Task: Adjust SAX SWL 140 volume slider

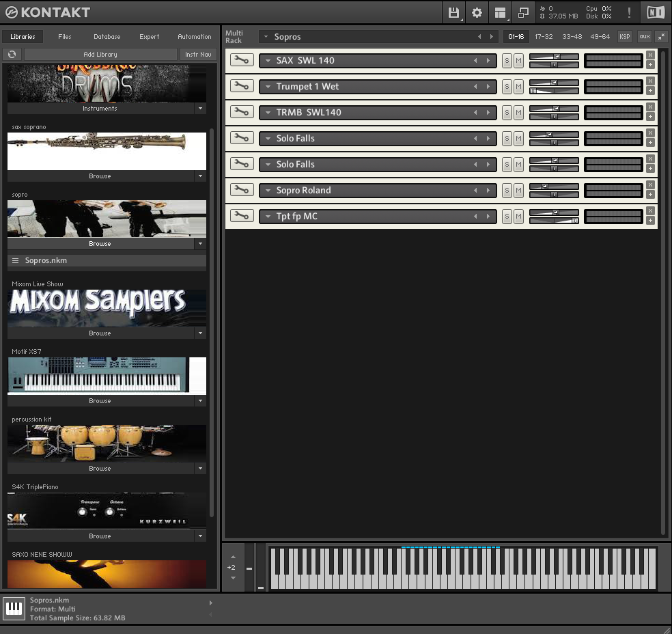Action: tap(554, 57)
